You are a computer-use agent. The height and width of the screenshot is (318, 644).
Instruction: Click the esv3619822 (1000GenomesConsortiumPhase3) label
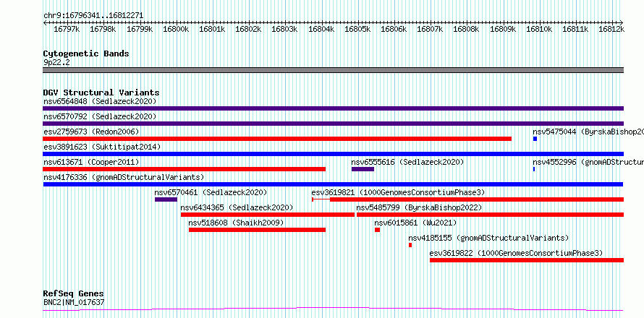pyautogui.click(x=516, y=253)
